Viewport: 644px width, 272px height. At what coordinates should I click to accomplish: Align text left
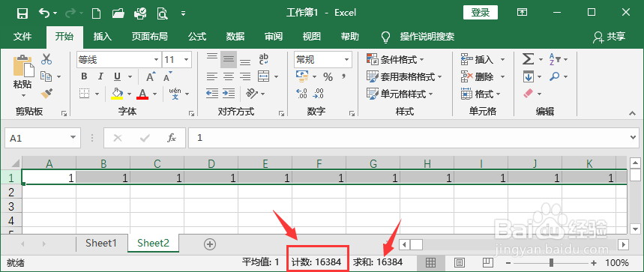point(212,76)
